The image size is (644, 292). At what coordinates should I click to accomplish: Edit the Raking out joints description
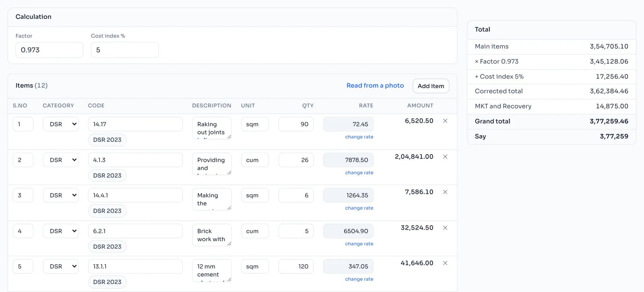pyautogui.click(x=212, y=128)
